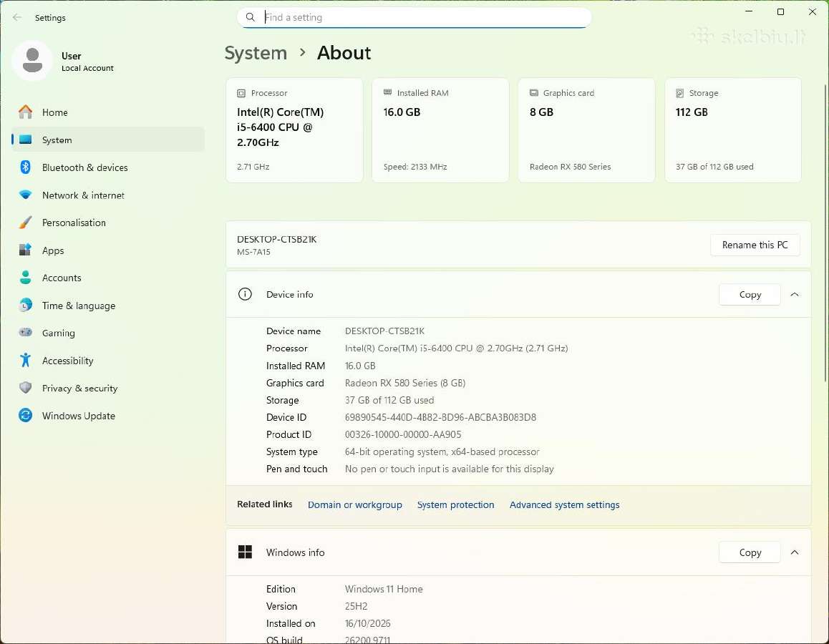The height and width of the screenshot is (644, 829).
Task: Open System protection link
Action: point(456,504)
